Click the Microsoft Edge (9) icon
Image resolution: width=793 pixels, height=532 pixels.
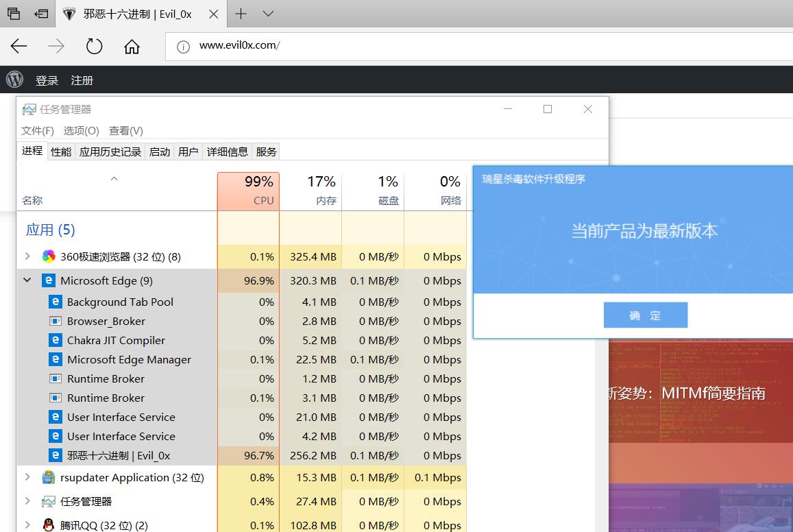49,280
